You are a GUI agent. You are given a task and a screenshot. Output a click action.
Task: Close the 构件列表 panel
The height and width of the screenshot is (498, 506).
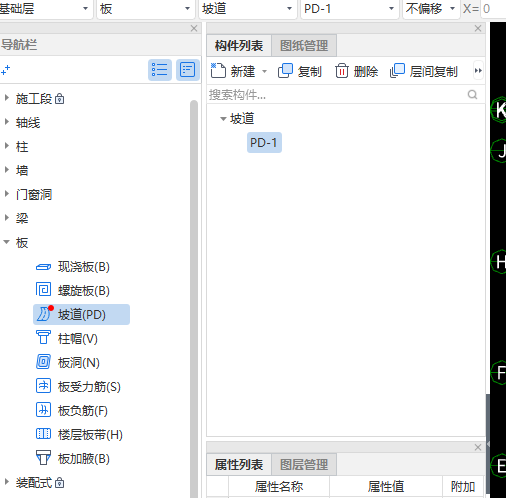click(x=478, y=29)
